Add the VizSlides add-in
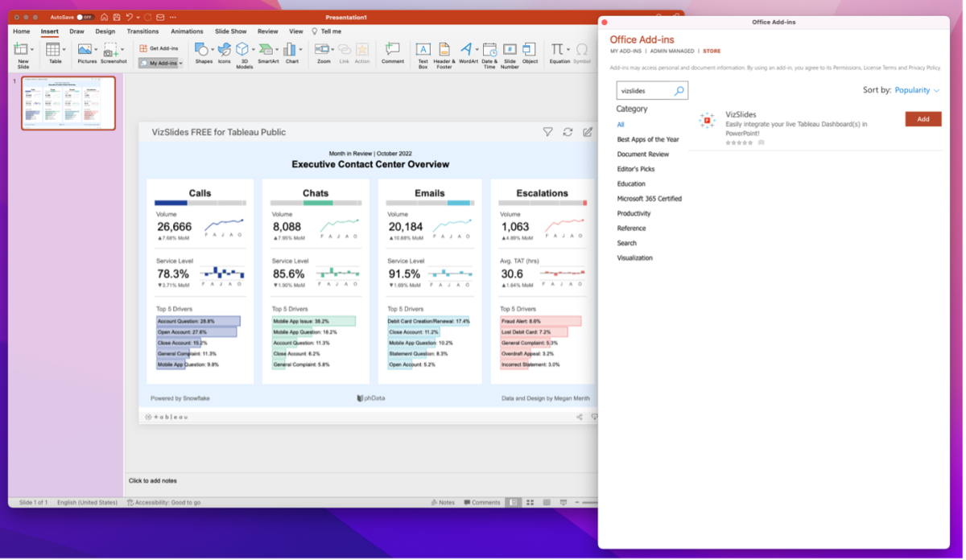 922,118
